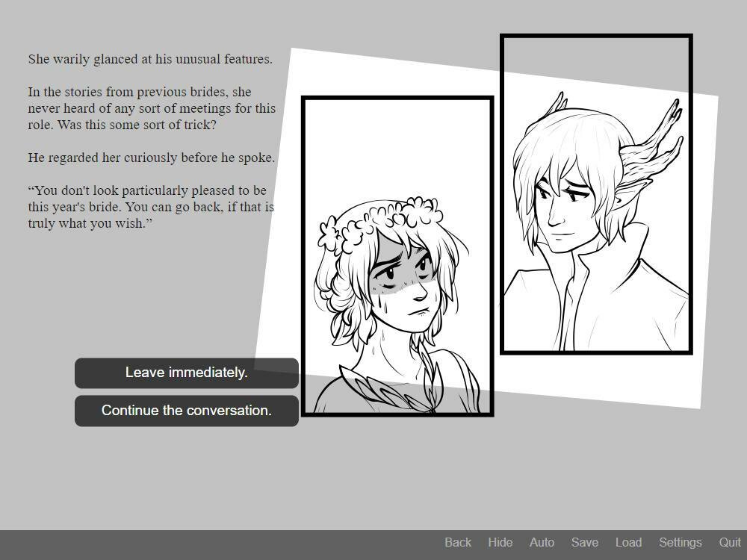Toggle Auto-advance mode
This screenshot has height=560, width=747.
(x=542, y=543)
